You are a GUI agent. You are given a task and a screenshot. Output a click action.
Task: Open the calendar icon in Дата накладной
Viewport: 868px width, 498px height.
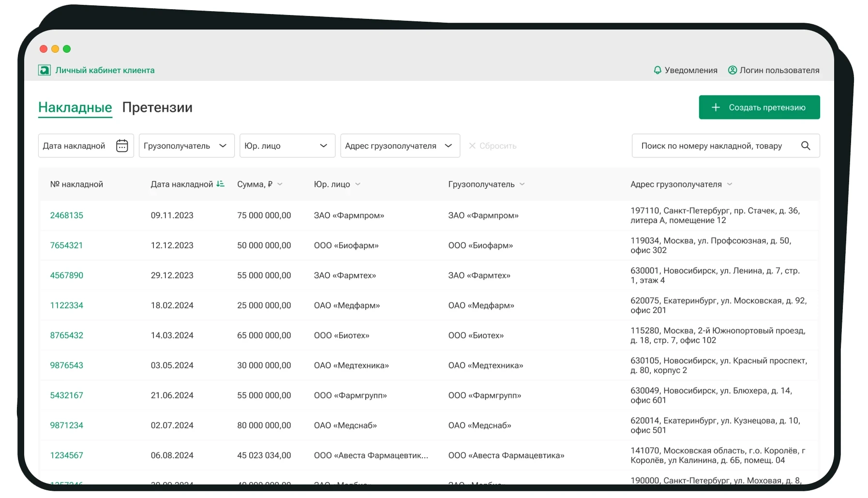coord(122,146)
